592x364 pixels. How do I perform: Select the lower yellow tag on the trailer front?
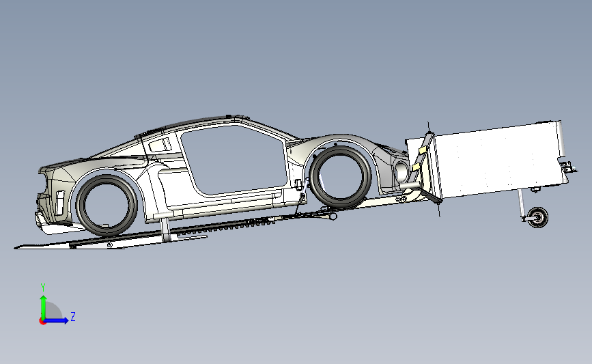pyautogui.click(x=416, y=167)
